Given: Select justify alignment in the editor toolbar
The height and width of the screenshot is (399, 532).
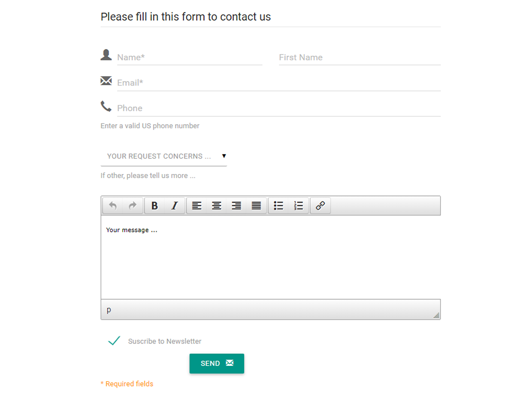Looking at the screenshot, I should (x=256, y=206).
